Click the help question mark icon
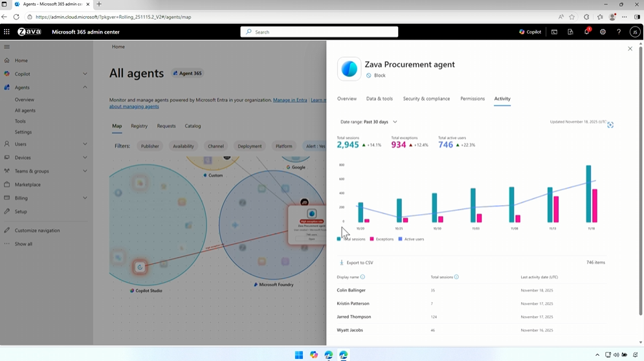 click(x=619, y=32)
